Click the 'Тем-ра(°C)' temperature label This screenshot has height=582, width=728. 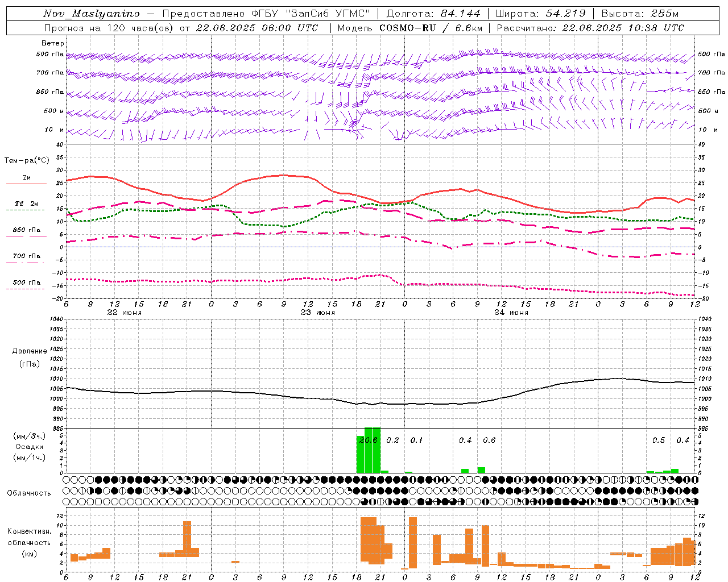(x=27, y=161)
